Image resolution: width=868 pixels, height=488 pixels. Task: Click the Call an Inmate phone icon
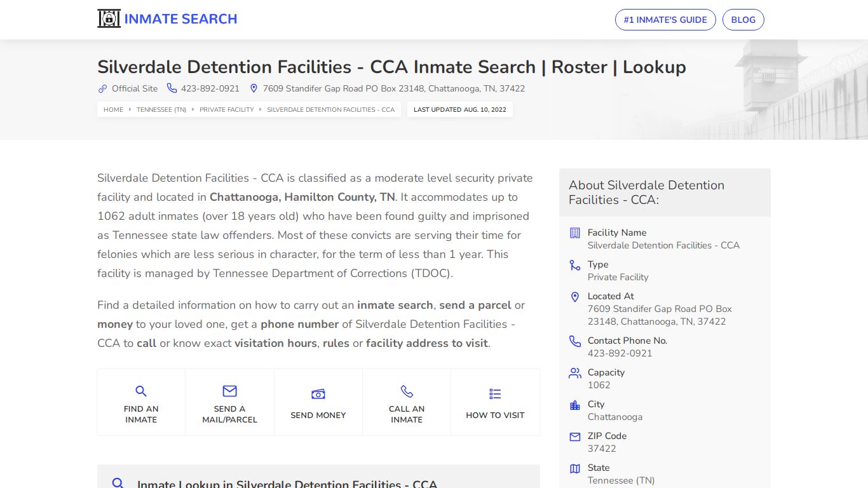coord(407,391)
